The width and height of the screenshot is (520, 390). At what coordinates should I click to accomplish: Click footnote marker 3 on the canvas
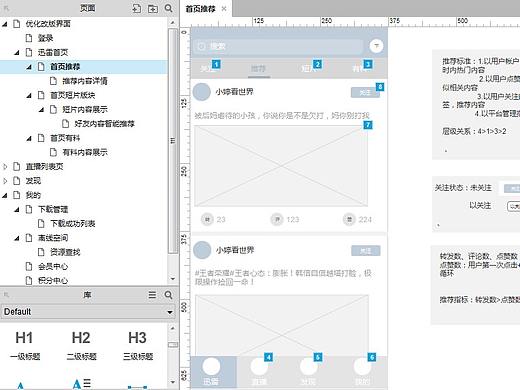(368, 64)
